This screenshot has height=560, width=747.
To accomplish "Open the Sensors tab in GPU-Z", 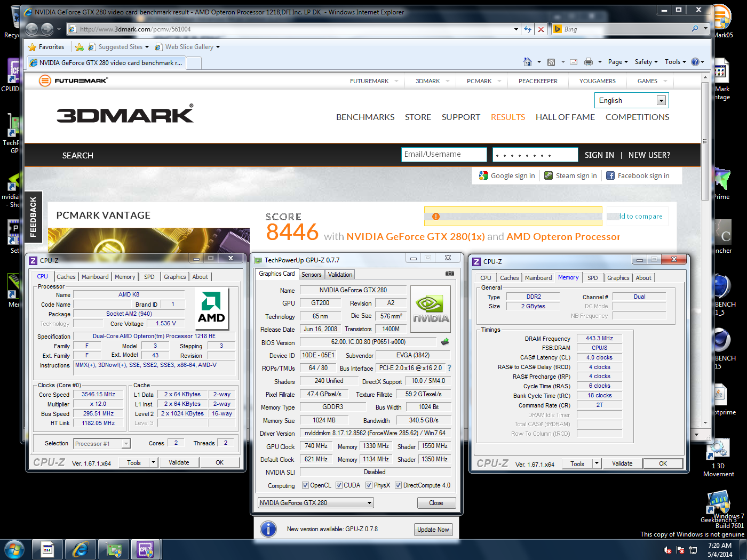I will pos(312,275).
